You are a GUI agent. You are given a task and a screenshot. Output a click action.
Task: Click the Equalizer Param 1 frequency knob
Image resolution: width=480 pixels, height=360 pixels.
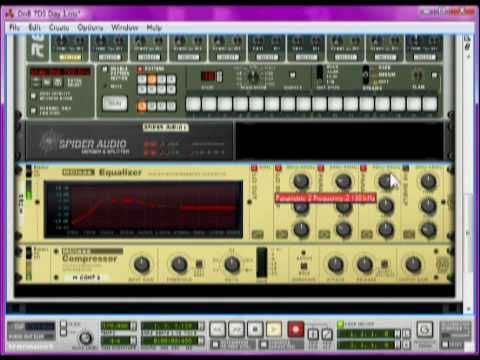tap(343, 181)
